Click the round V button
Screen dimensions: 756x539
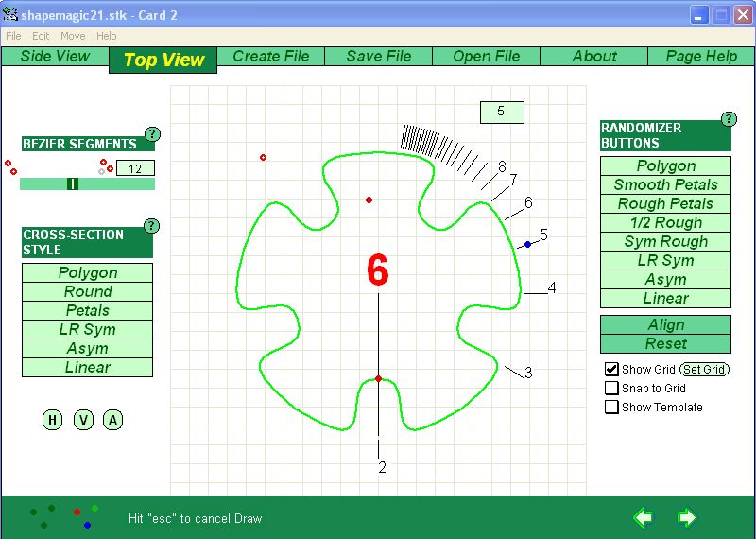click(83, 420)
